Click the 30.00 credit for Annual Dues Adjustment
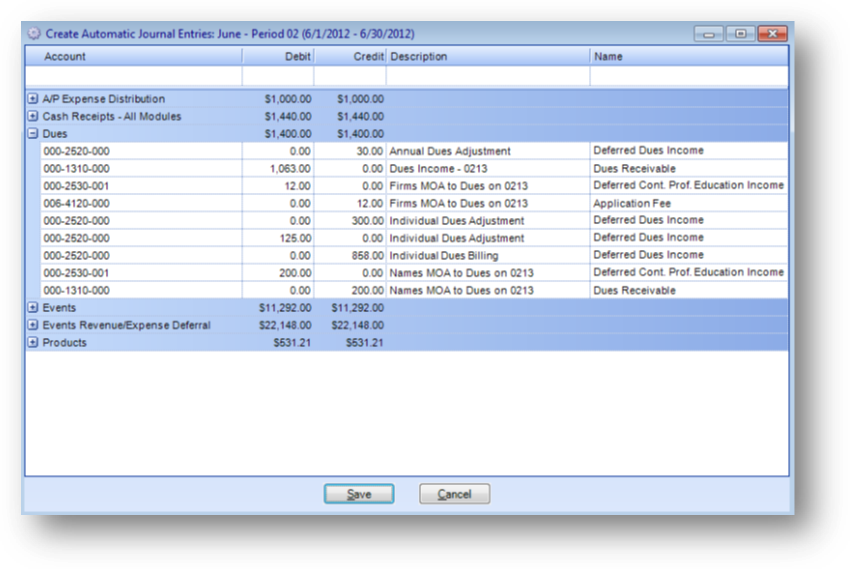Screen dimensions: 850x569 tap(370, 151)
